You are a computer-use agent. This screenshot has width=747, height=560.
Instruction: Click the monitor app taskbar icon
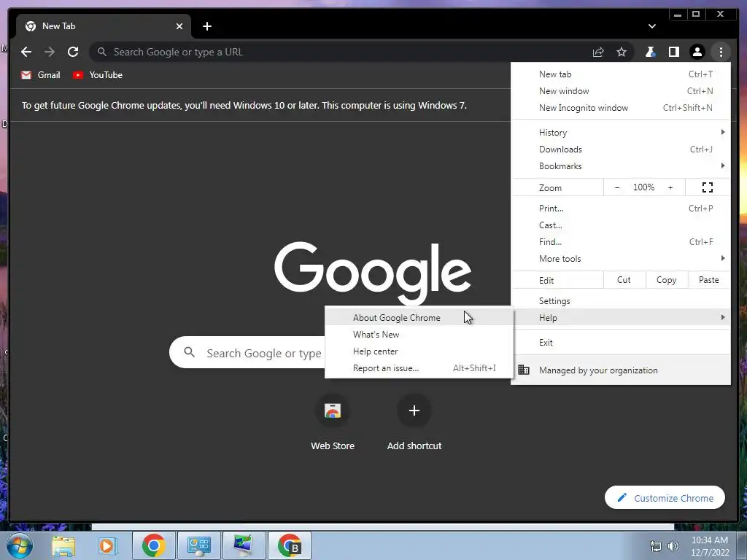pyautogui.click(x=244, y=545)
